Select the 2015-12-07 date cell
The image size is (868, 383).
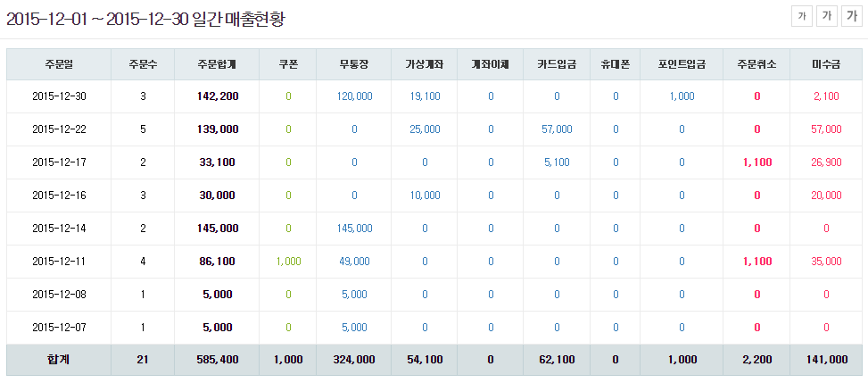click(x=59, y=328)
